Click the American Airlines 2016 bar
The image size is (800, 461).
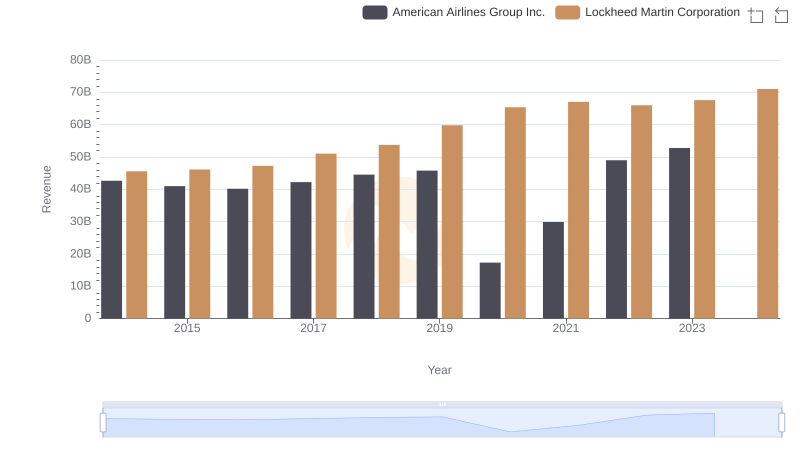tap(238, 254)
